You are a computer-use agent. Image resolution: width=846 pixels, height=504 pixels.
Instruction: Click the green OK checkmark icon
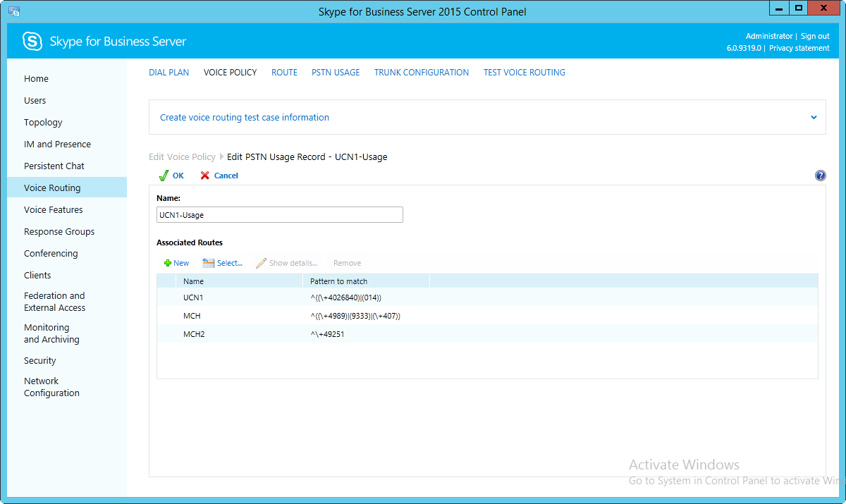(163, 176)
